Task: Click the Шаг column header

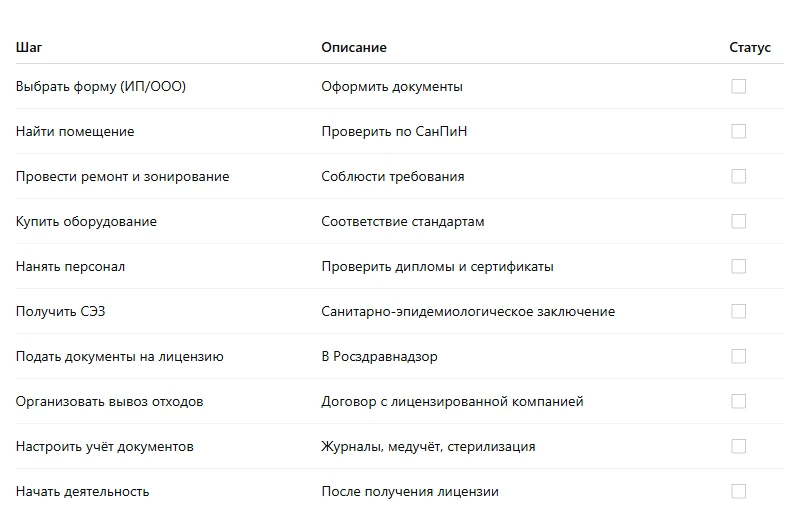Action: 29,47
